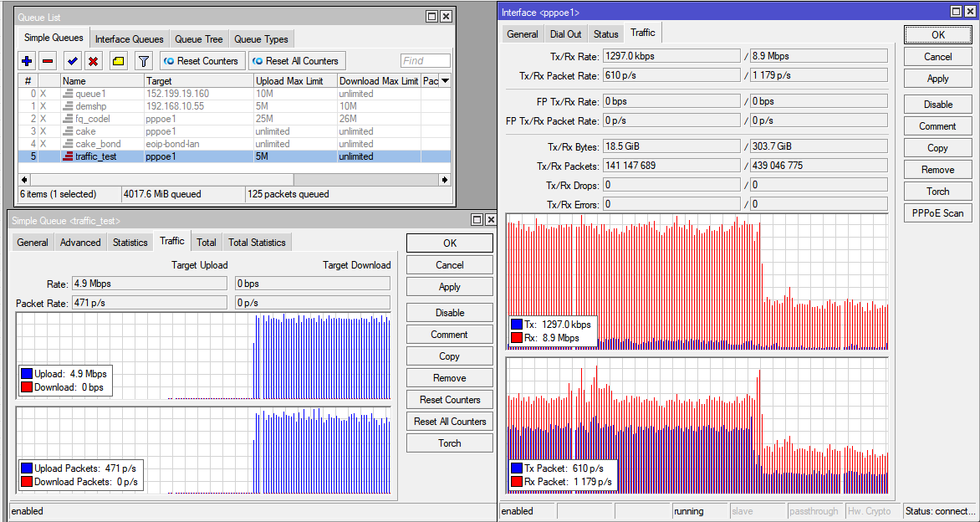Click Torch in Simple Queue window
980x522 pixels.
point(449,443)
